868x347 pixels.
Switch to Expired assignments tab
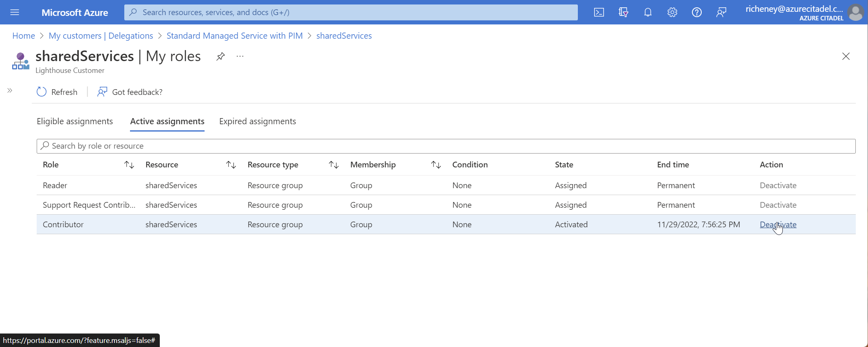point(258,121)
